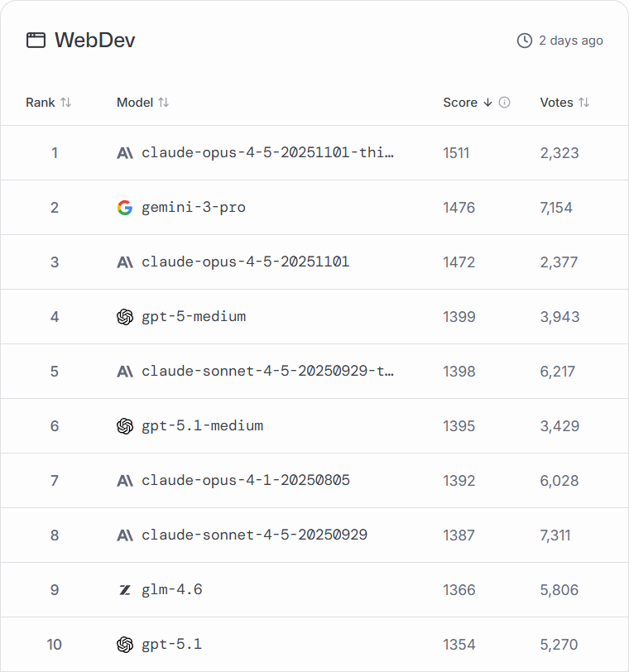
Task: Click the Google logo next to gemini-3-pro
Action: click(x=125, y=208)
